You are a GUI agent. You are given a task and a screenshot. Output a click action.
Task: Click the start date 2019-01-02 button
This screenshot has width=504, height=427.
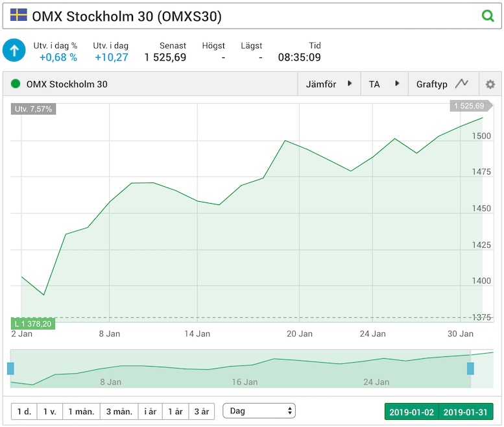tap(411, 412)
